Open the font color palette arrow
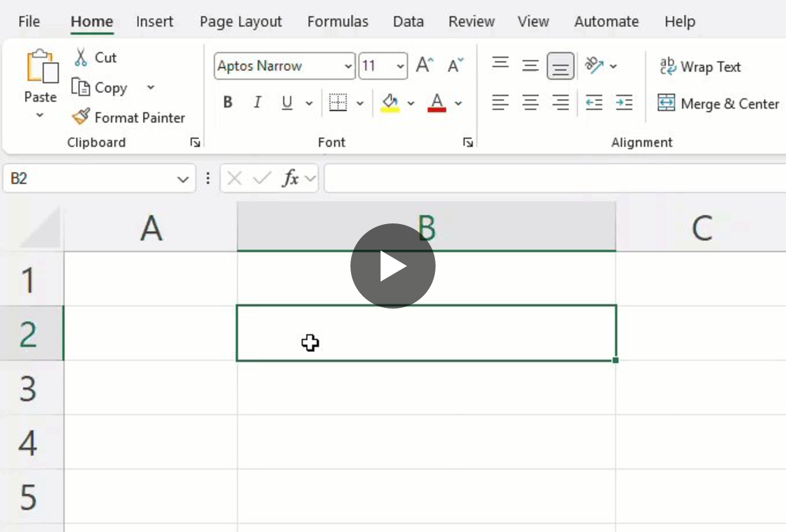The image size is (786, 532). pyautogui.click(x=458, y=103)
